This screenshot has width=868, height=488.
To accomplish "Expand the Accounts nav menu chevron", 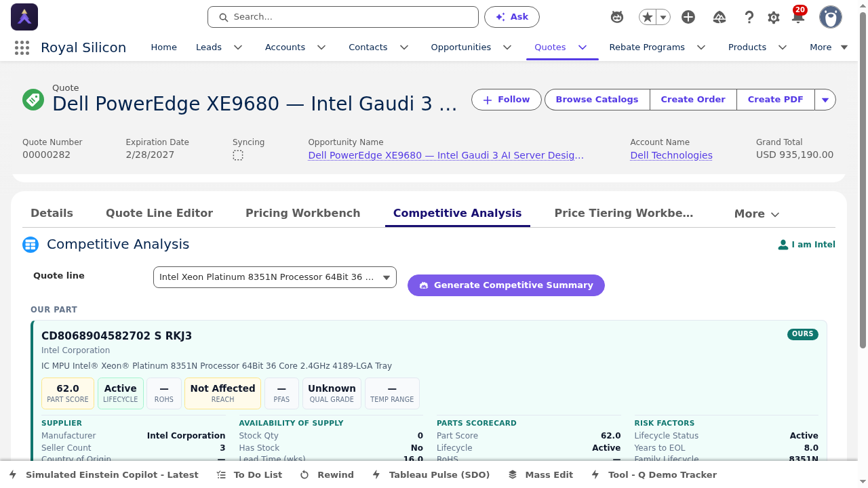I will point(321,47).
